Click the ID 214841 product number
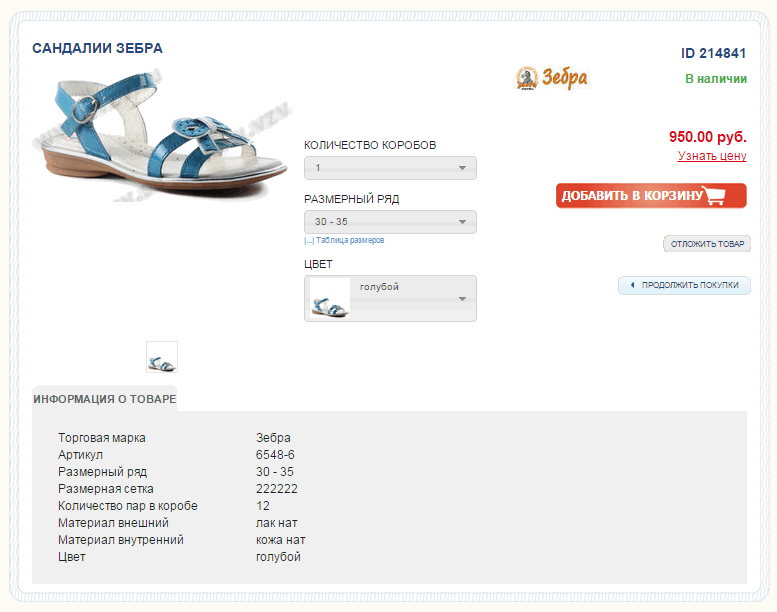Image resolution: width=777 pixels, height=612 pixels. (x=714, y=54)
